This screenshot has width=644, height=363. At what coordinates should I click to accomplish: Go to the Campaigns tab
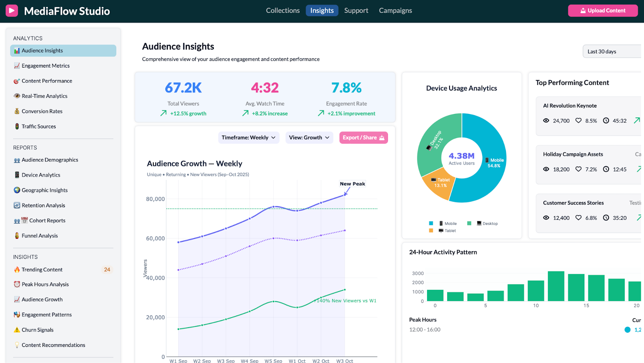coord(395,10)
